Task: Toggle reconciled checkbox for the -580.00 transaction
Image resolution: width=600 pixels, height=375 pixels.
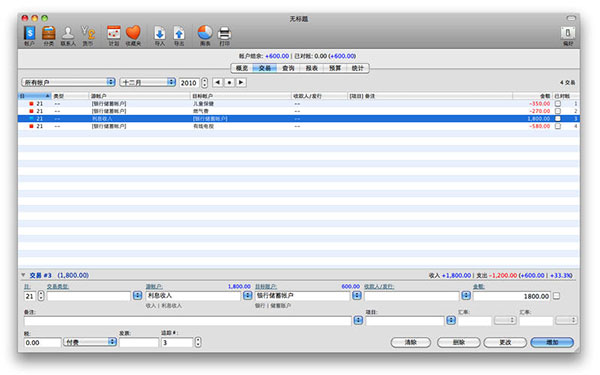Action: (558, 126)
